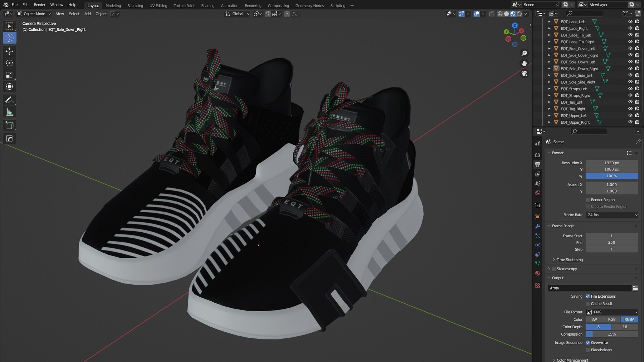Switch to rendered viewport shading

coord(518,14)
